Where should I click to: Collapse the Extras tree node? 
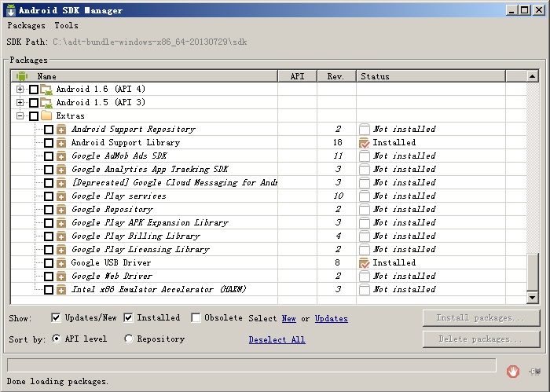coord(20,116)
